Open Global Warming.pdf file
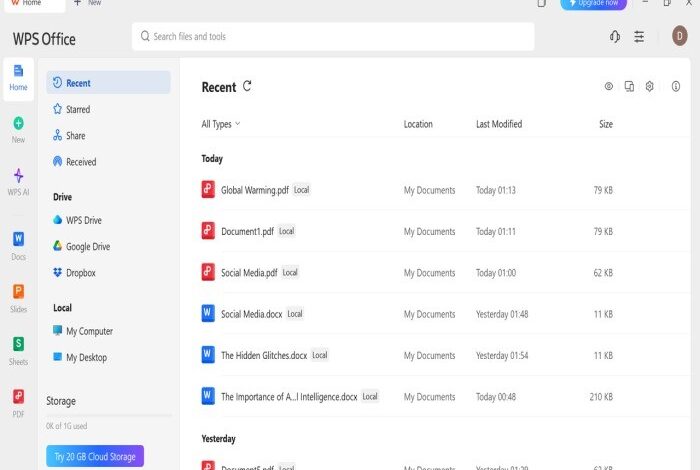 255,190
